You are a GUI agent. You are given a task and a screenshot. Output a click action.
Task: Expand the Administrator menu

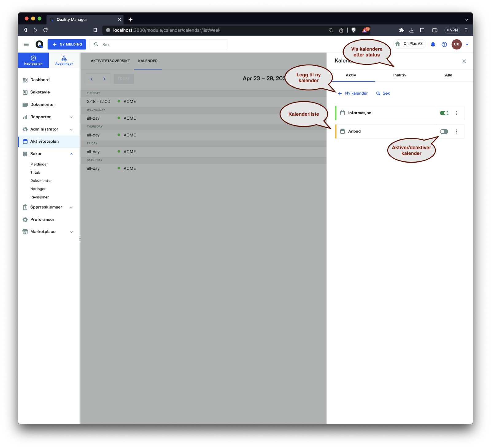point(71,129)
